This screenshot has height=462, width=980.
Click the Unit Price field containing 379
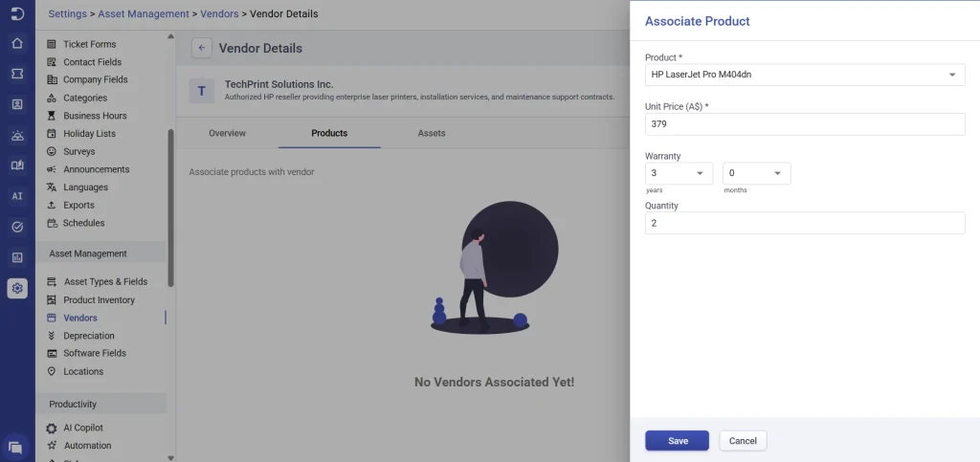click(x=805, y=124)
